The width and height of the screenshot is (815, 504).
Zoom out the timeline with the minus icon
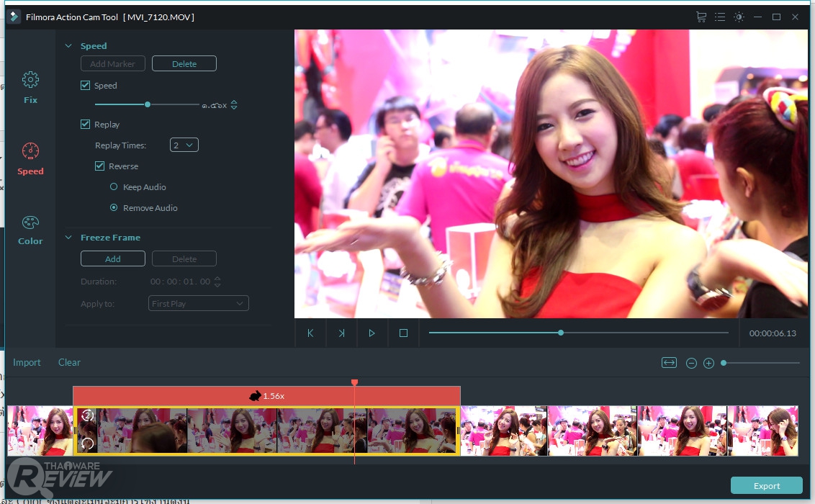(x=691, y=363)
